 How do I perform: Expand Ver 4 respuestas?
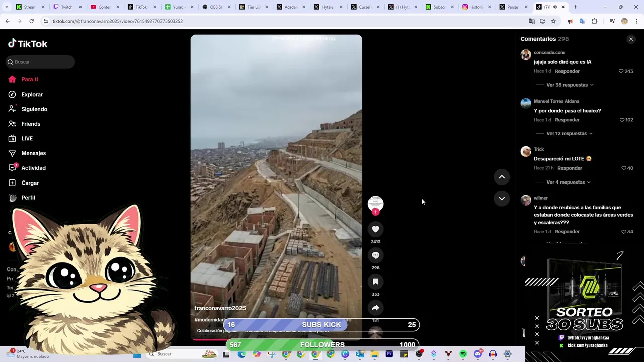point(568,182)
